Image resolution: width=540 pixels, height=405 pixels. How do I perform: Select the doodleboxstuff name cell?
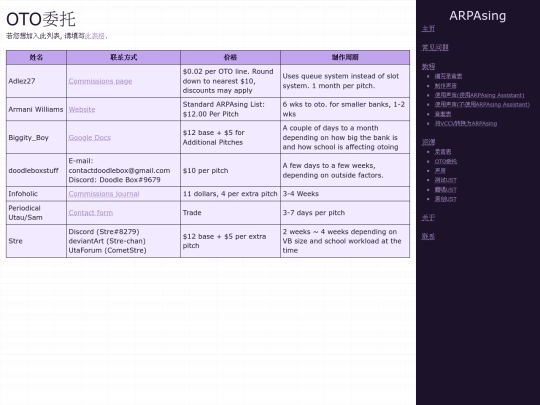point(36,170)
